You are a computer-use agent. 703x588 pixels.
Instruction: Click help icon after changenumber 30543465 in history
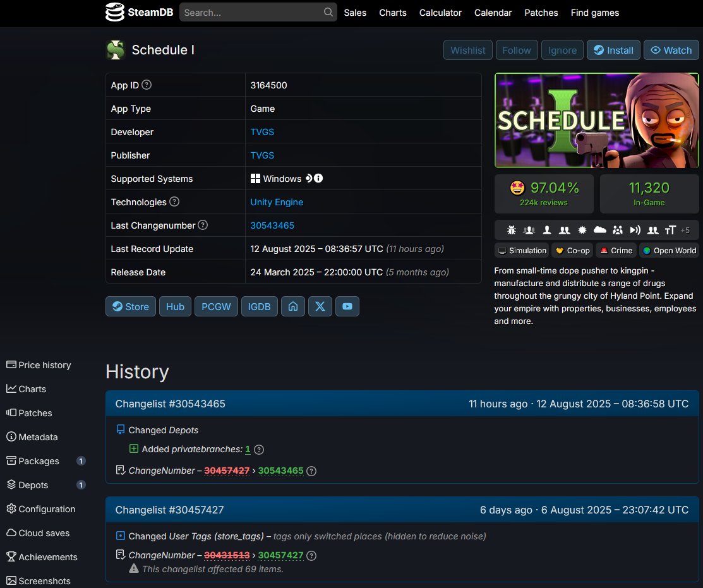click(311, 471)
